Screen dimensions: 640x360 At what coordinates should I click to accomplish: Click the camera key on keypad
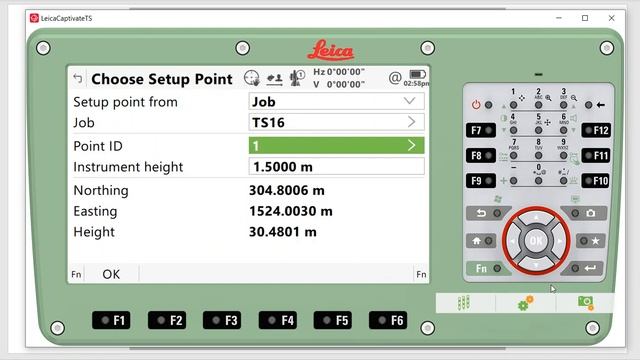tap(584, 213)
